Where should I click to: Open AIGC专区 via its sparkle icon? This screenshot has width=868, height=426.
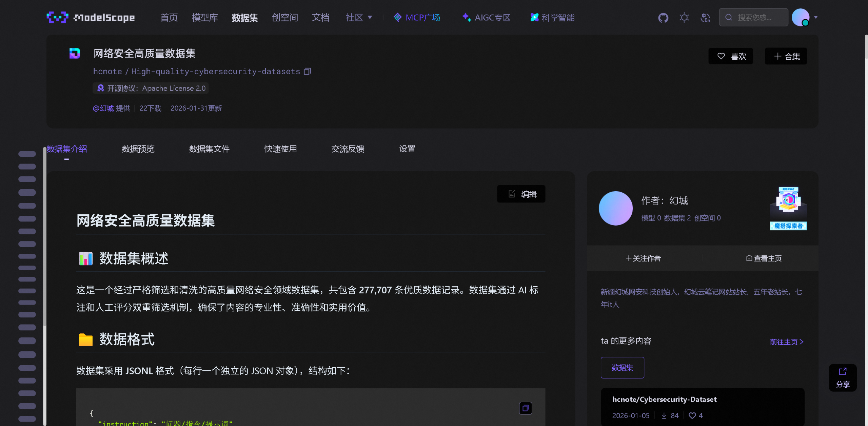point(466,17)
